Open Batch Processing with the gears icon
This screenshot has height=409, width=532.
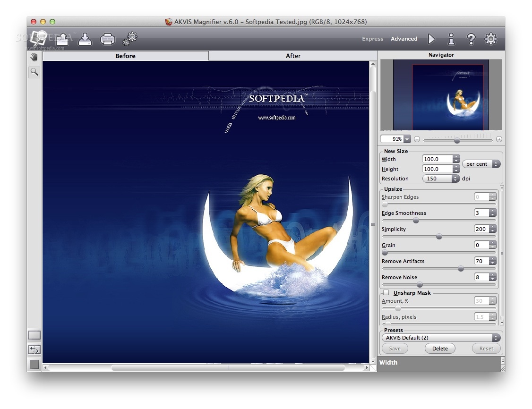[130, 39]
